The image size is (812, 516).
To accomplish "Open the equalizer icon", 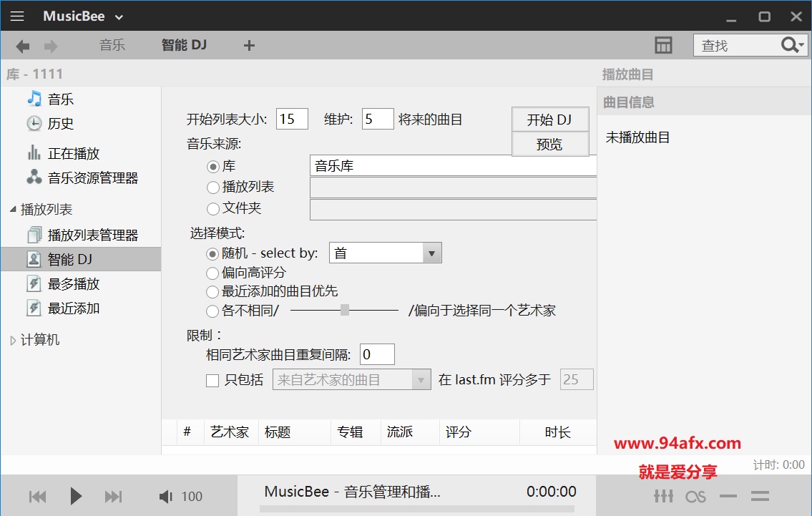I will click(x=663, y=496).
